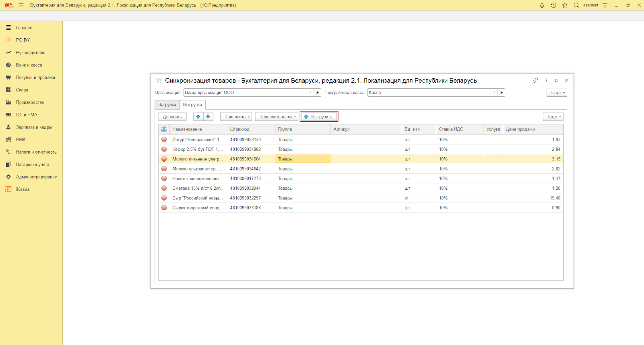Open notifications bell icon
The height and width of the screenshot is (345, 644).
pyautogui.click(x=542, y=5)
